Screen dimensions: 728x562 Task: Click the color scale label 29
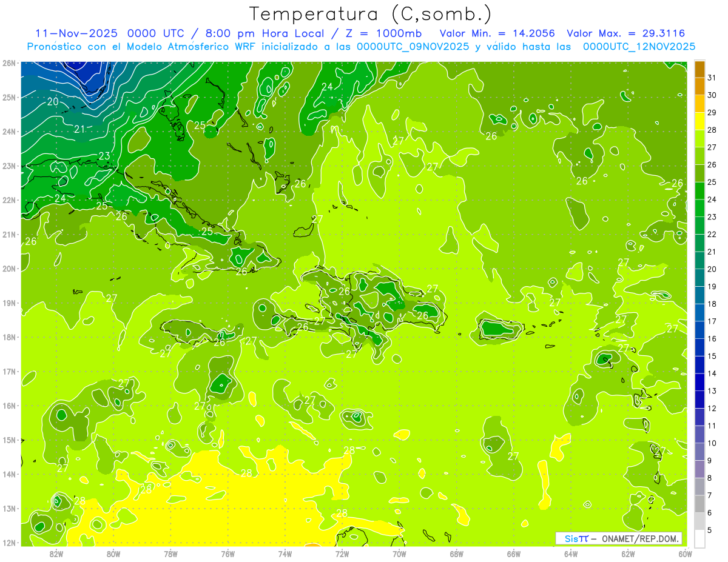point(712,113)
